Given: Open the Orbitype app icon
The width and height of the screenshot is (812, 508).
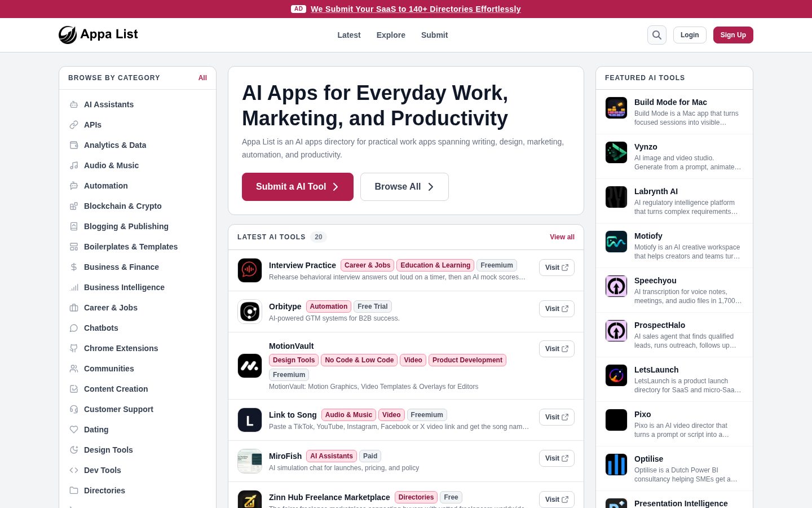Looking at the screenshot, I should (x=250, y=312).
